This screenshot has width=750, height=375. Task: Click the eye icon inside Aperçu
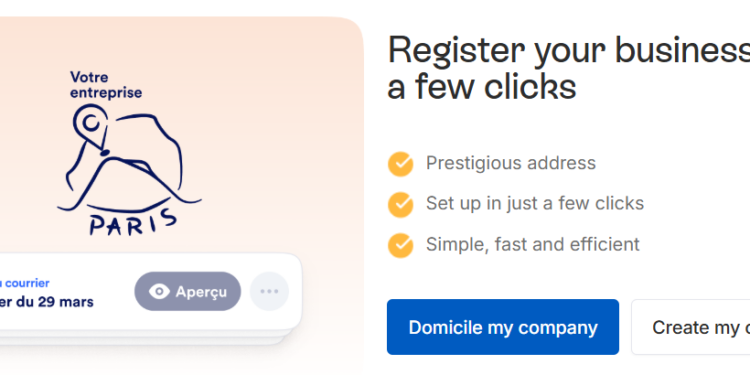(159, 291)
